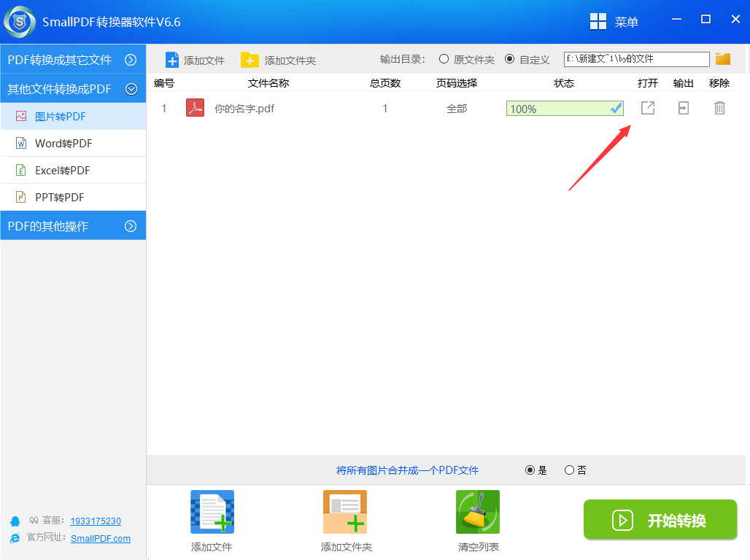Click 将所有图片合并成一个PDF文件 text
750x560 pixels.
408,470
